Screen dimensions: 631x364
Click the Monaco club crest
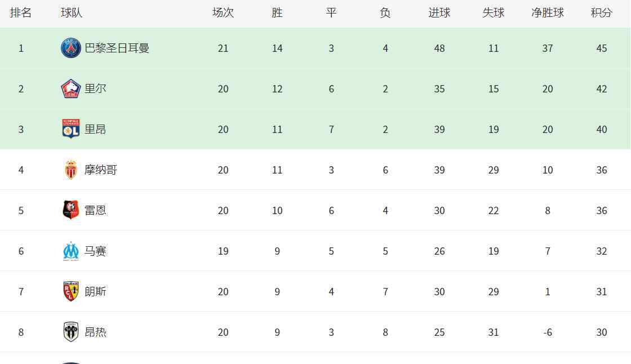[71, 170]
